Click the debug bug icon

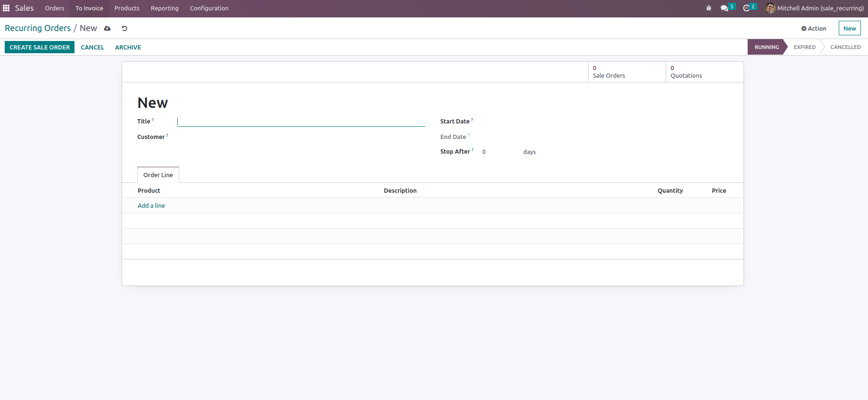point(709,8)
